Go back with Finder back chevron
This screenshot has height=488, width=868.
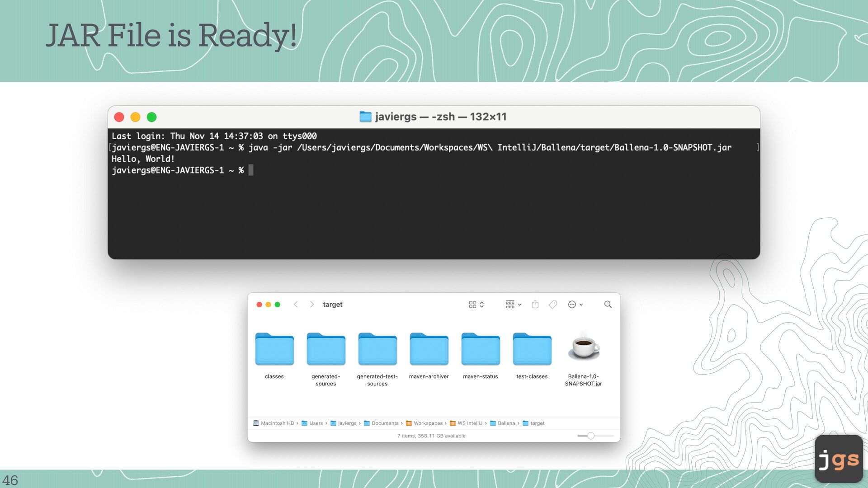tap(296, 305)
